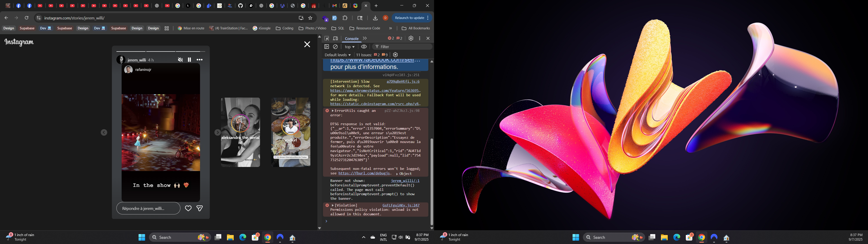Image resolution: width=868 pixels, height=244 pixels.
Task: Toggle the device toolbar emulation icon
Action: point(336,38)
